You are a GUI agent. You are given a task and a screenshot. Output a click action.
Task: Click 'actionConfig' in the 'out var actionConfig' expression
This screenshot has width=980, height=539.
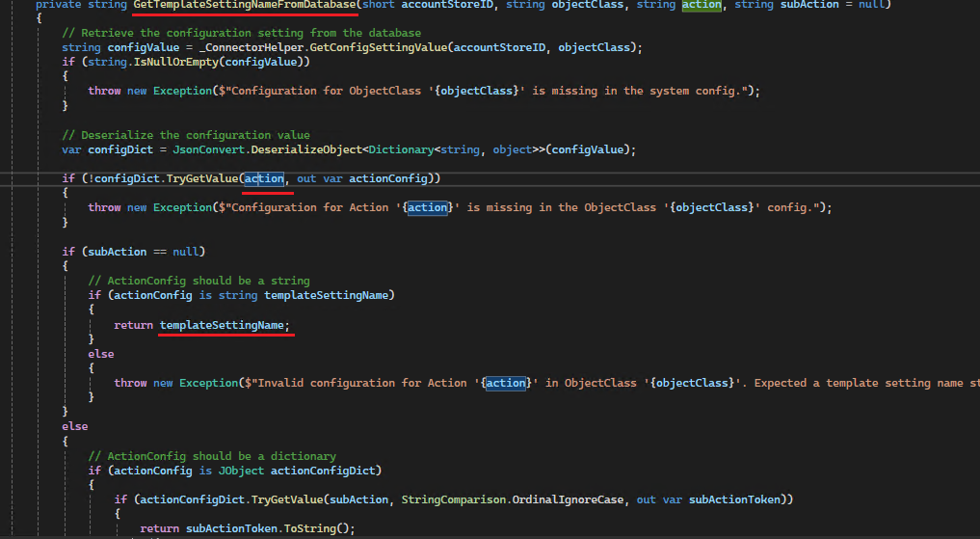[387, 178]
